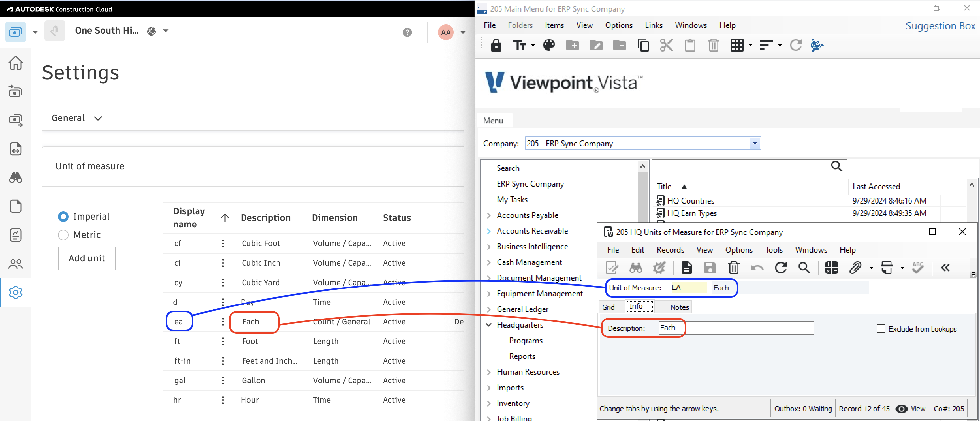Expand Accounts Receivable tree node

(489, 231)
